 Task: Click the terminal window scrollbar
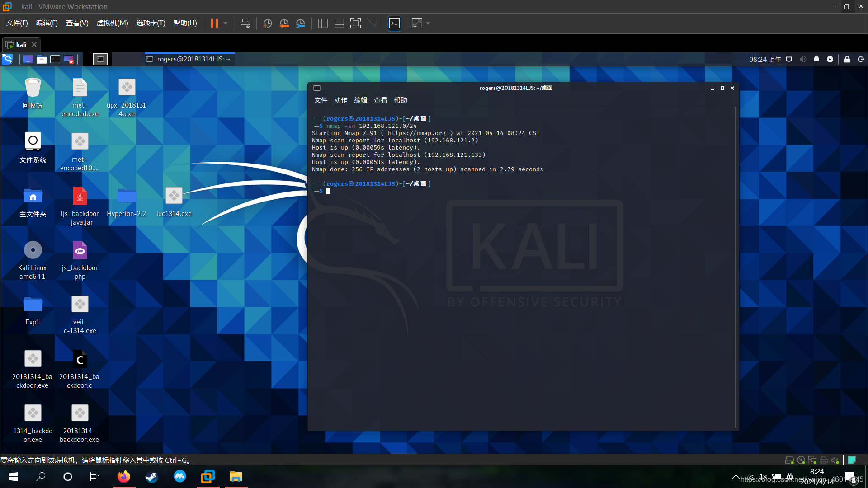pyautogui.click(x=736, y=267)
